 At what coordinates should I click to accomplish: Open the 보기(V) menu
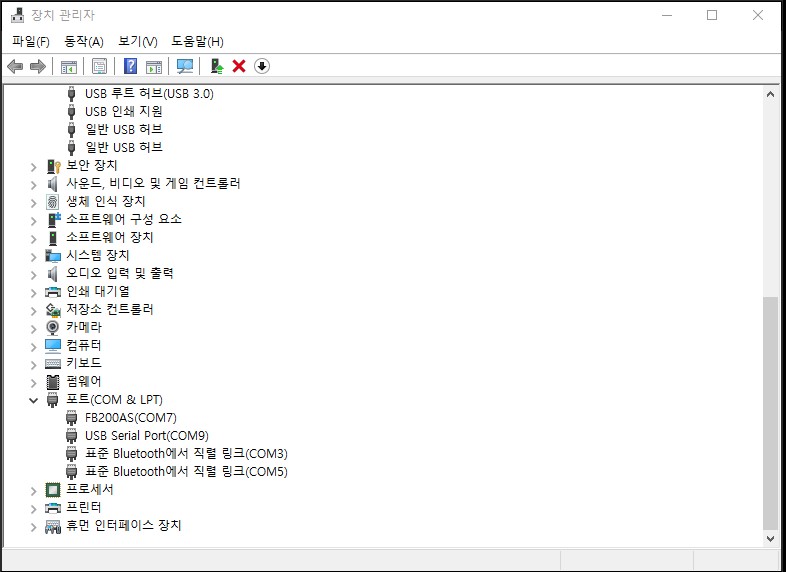click(x=137, y=41)
